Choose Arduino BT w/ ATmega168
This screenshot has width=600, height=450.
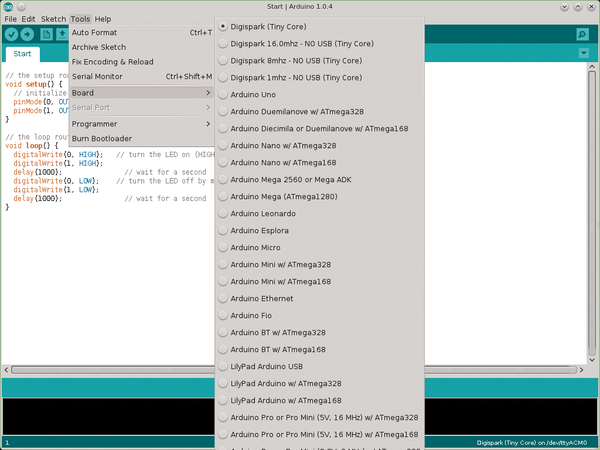click(320, 349)
